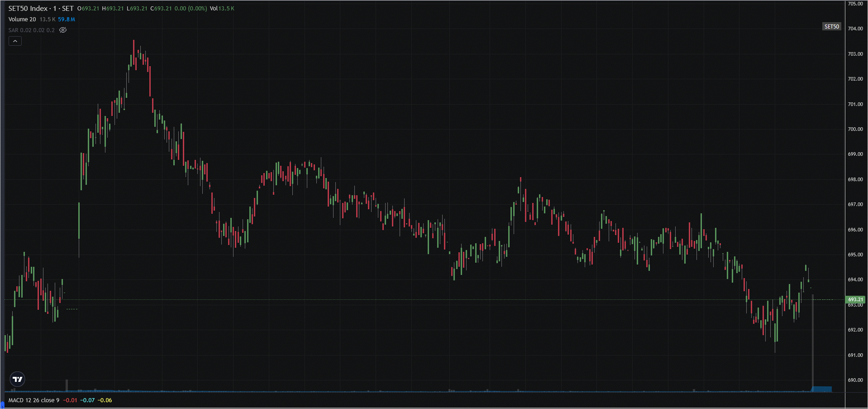Click the high value H693.21
The height and width of the screenshot is (409, 868).
[113, 9]
